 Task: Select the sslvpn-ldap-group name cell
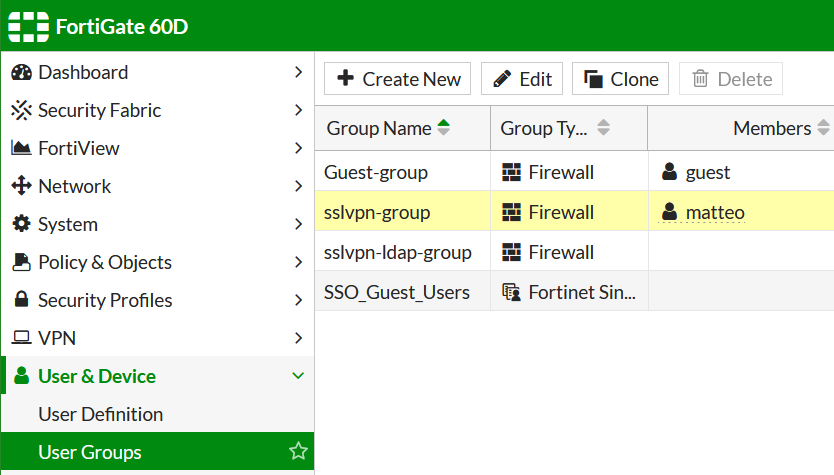pos(397,252)
